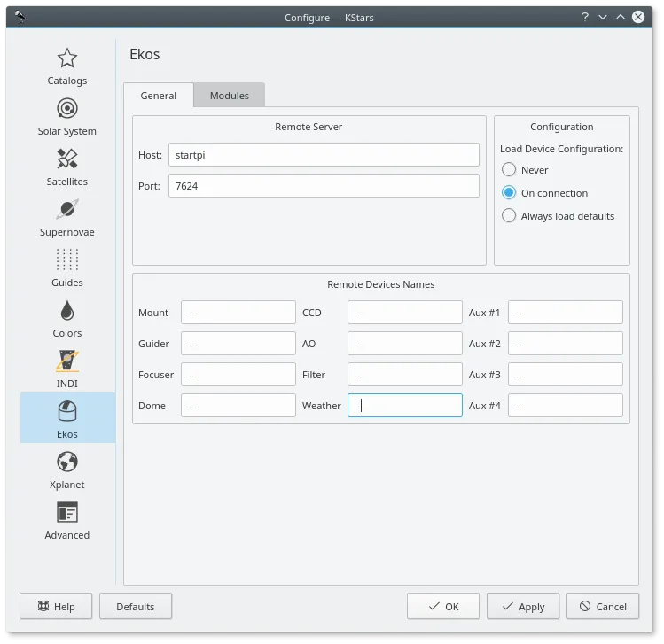Image resolution: width=664 pixels, height=644 pixels.
Task: Click the Aux #1 device field
Action: (566, 313)
